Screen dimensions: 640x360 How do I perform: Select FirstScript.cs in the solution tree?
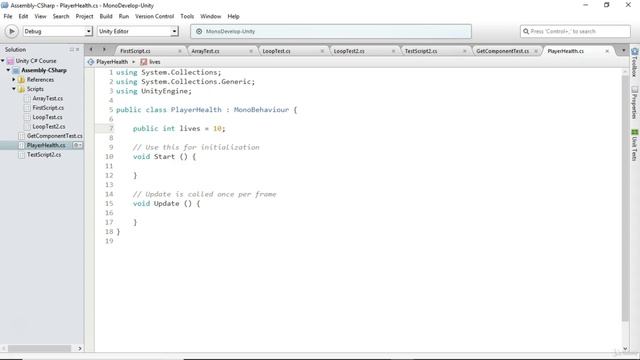click(x=48, y=108)
